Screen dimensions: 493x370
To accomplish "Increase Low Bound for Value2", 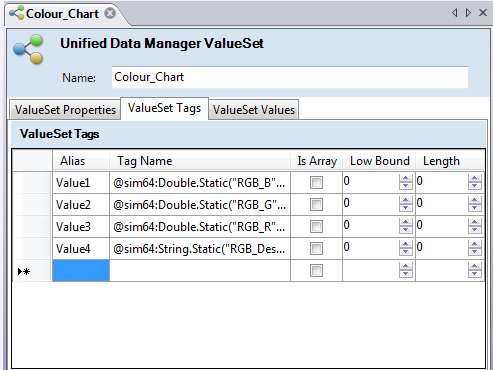I will click(406, 200).
